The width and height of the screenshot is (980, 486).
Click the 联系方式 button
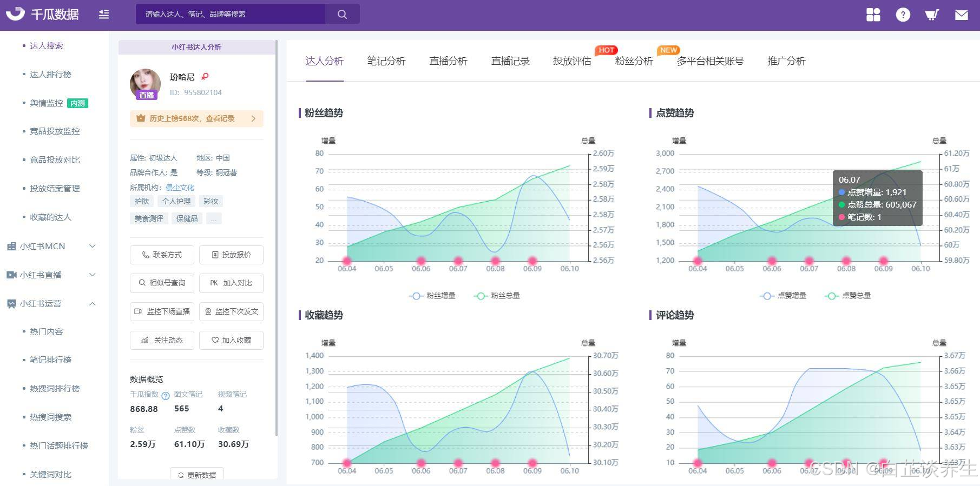coord(162,255)
